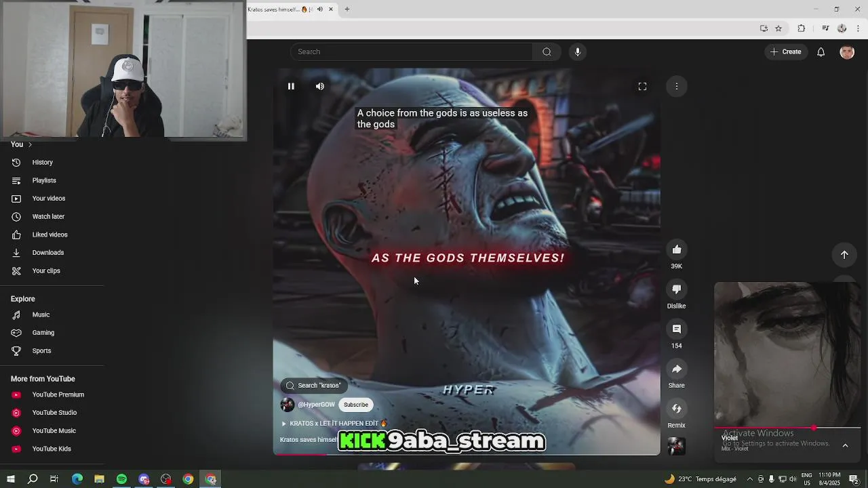Viewport: 868px width, 488px height.
Task: Click the install/cast icon in address bar
Action: click(x=764, y=28)
